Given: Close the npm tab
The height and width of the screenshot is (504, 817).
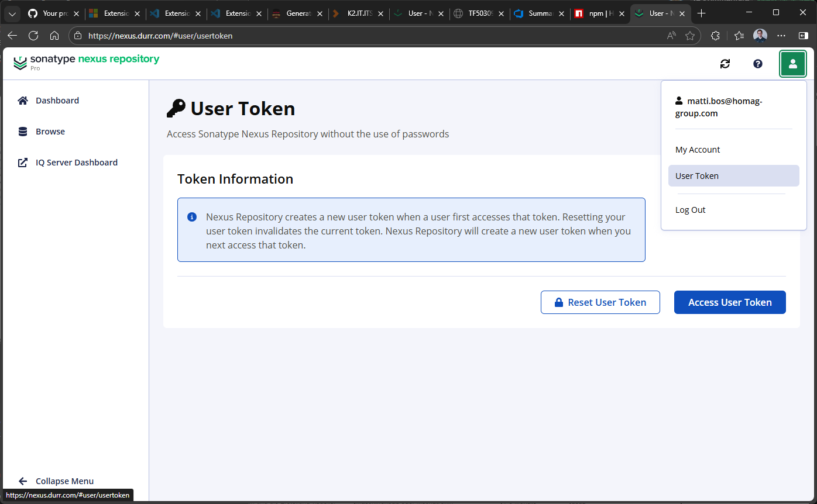Looking at the screenshot, I should (x=620, y=13).
